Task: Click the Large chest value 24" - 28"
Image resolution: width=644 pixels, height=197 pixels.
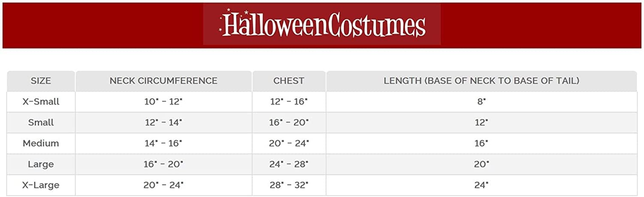Action: pos(289,164)
